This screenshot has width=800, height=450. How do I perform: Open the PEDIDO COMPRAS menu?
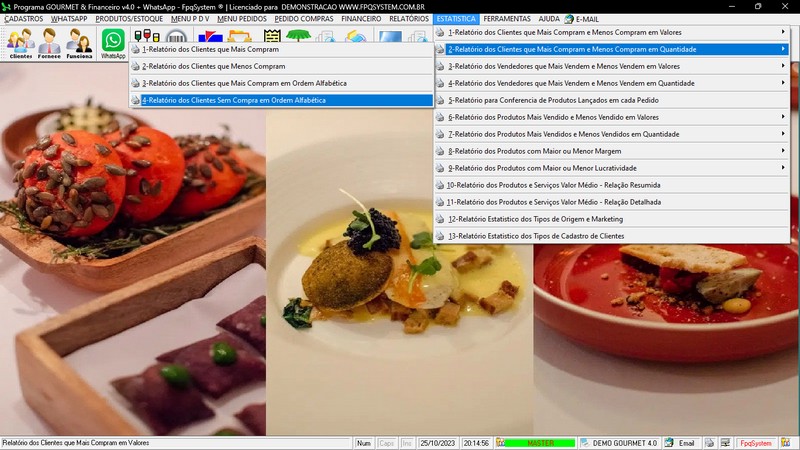click(304, 19)
